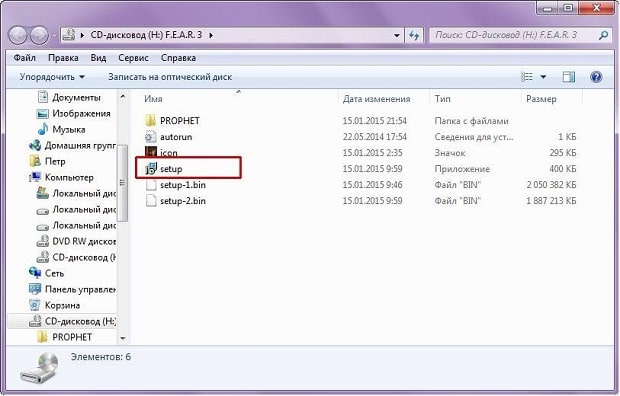
Task: Open Корзина in navigation pane
Action: [x=62, y=305]
